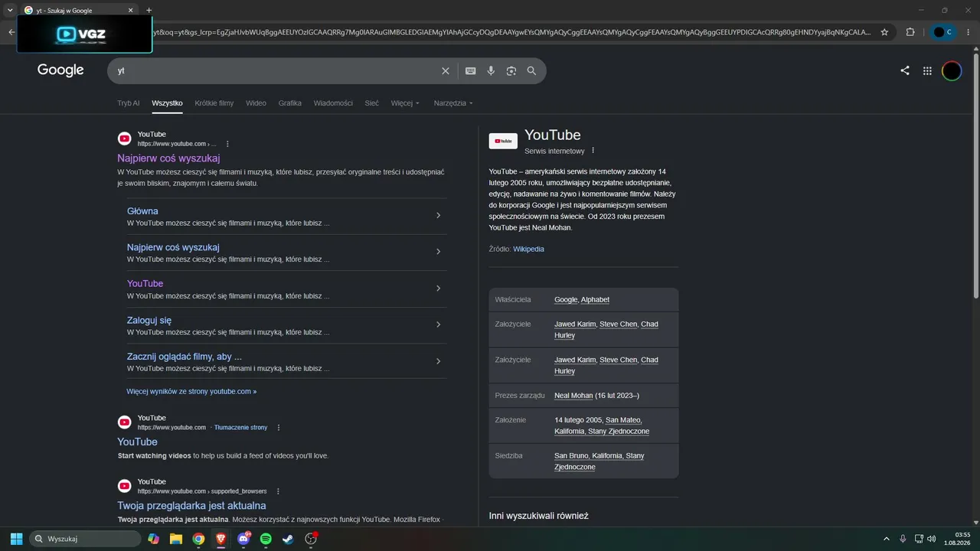Select the 'yt - Szukaj w Google' browser tab
Screen dimensions: 980x551
point(79,11)
